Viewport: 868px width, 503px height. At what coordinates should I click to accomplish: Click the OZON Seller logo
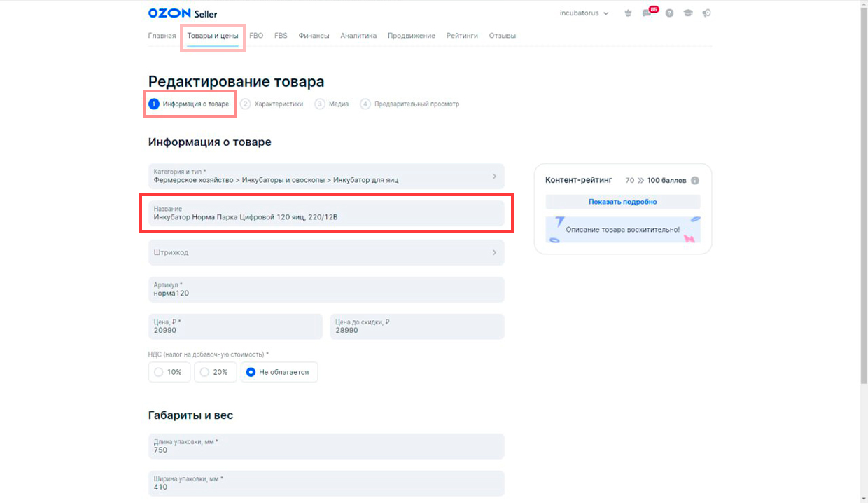(183, 13)
